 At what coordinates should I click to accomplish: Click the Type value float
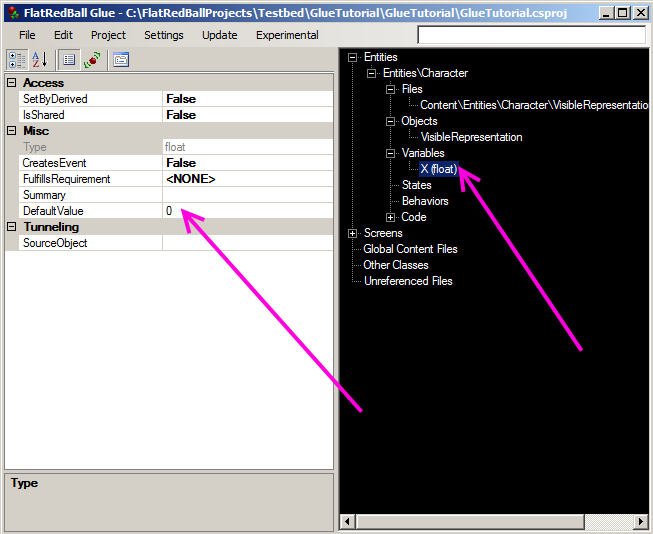point(247,147)
